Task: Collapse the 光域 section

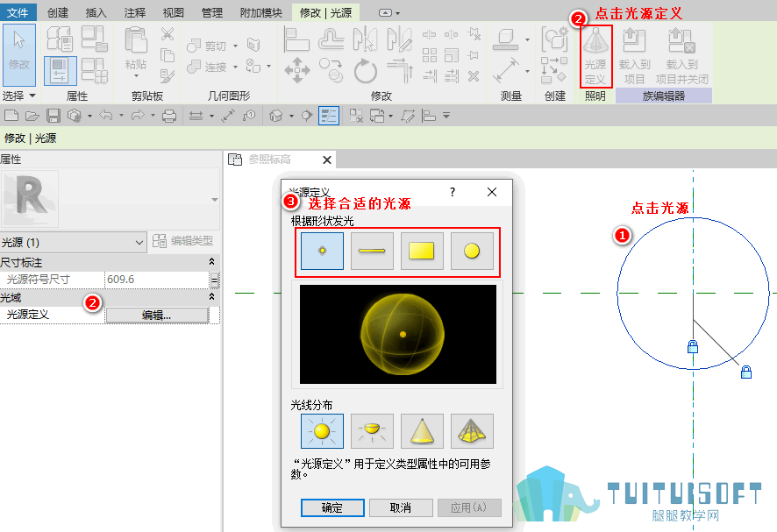Action: pos(211,297)
